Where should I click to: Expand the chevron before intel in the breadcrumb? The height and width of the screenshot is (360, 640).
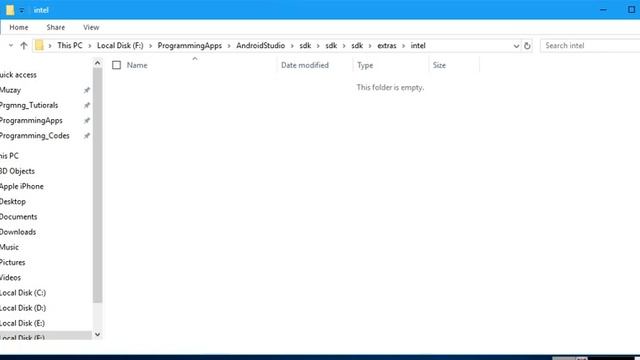pos(403,46)
